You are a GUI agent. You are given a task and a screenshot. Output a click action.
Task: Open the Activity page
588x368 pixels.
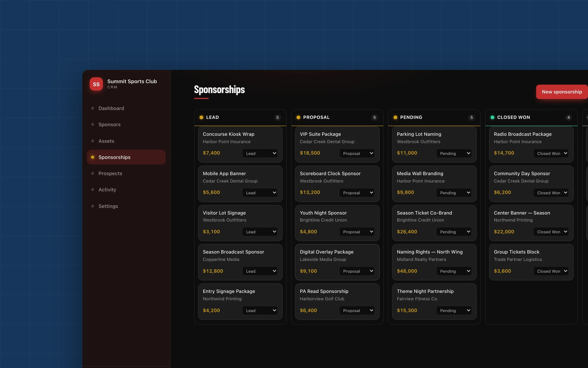point(126,190)
